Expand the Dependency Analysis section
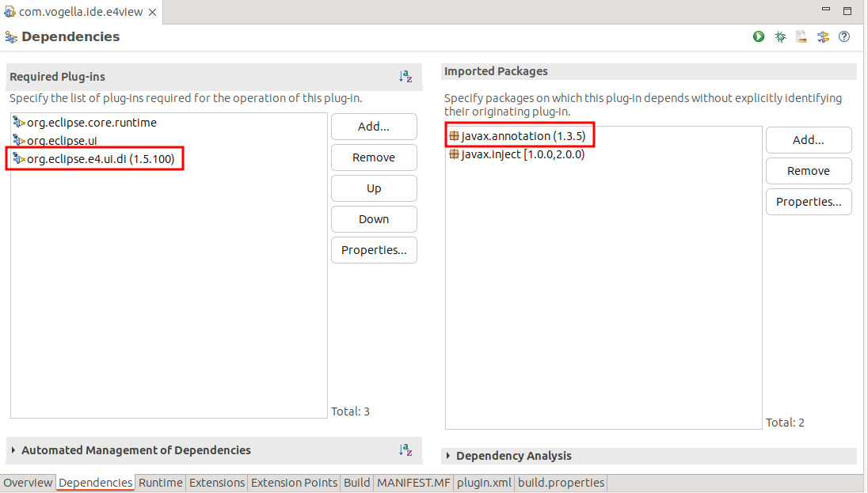 click(448, 456)
